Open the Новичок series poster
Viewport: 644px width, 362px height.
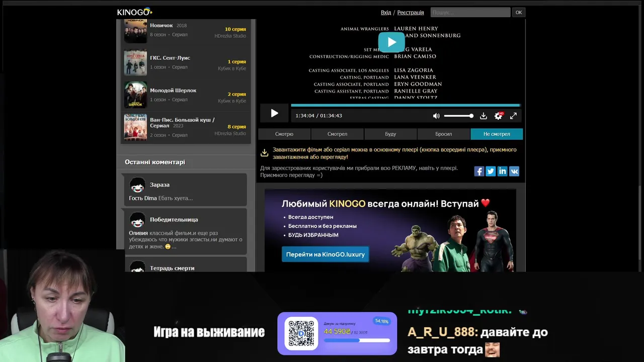tap(135, 31)
